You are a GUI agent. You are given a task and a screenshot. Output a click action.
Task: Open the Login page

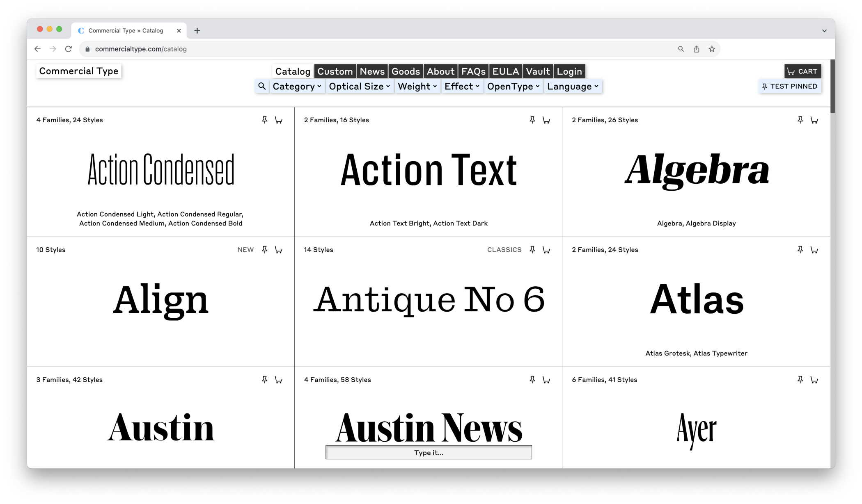(569, 71)
